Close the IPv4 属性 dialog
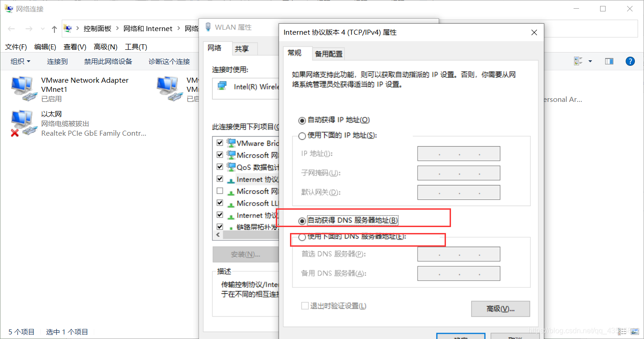Viewport: 644px width, 339px height. click(x=534, y=32)
